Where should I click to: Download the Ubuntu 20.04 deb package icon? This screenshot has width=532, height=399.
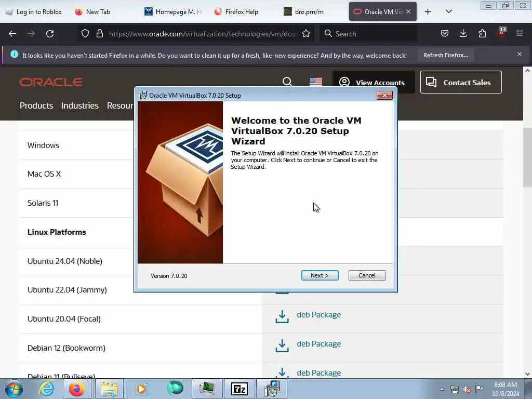click(x=282, y=316)
